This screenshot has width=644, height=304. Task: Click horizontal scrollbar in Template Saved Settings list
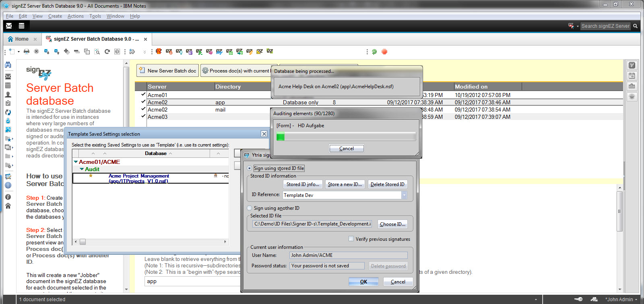(151, 242)
